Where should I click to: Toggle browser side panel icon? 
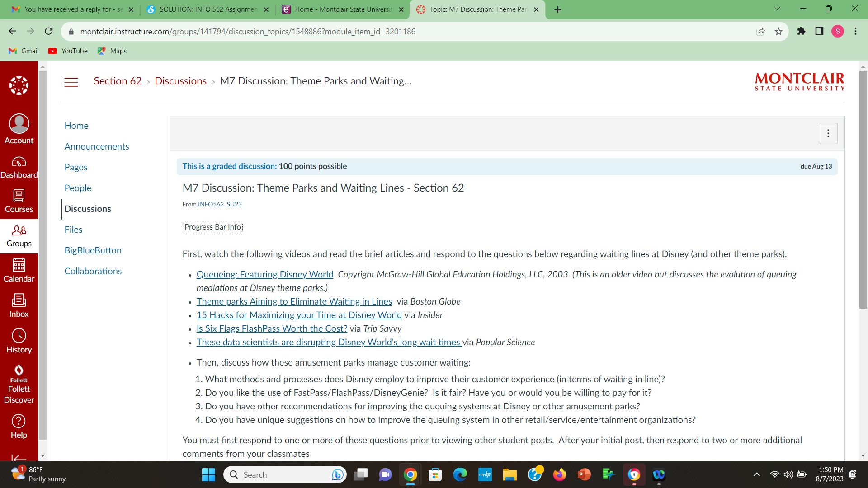pos(819,31)
